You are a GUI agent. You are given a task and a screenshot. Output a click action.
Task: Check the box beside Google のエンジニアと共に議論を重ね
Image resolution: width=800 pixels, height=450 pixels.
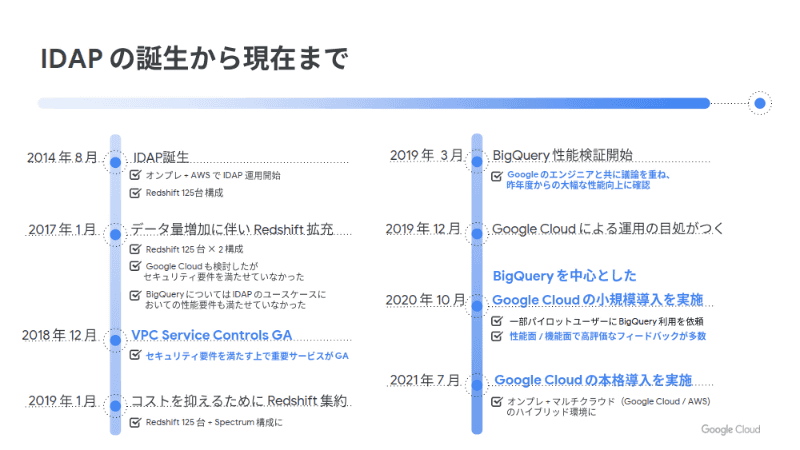pyautogui.click(x=496, y=177)
